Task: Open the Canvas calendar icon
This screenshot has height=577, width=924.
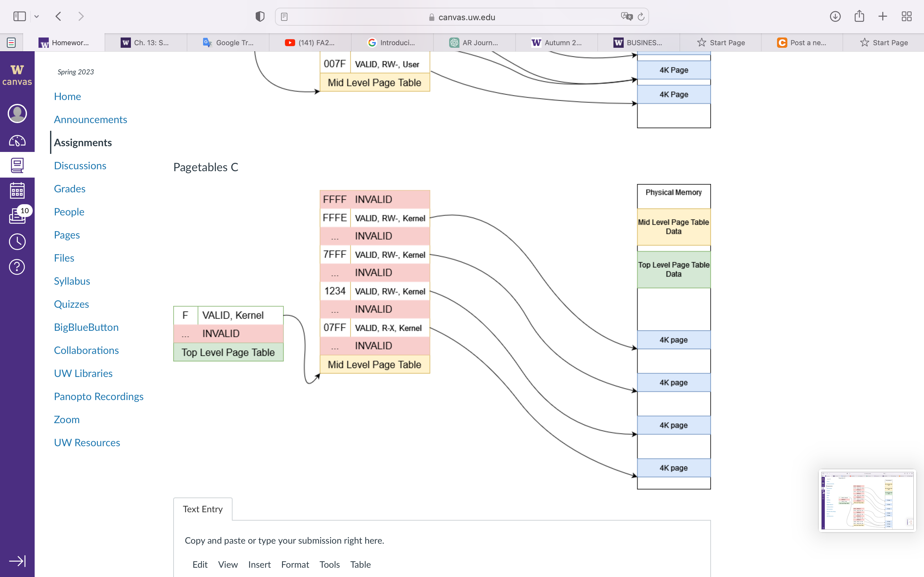Action: pos(17,190)
